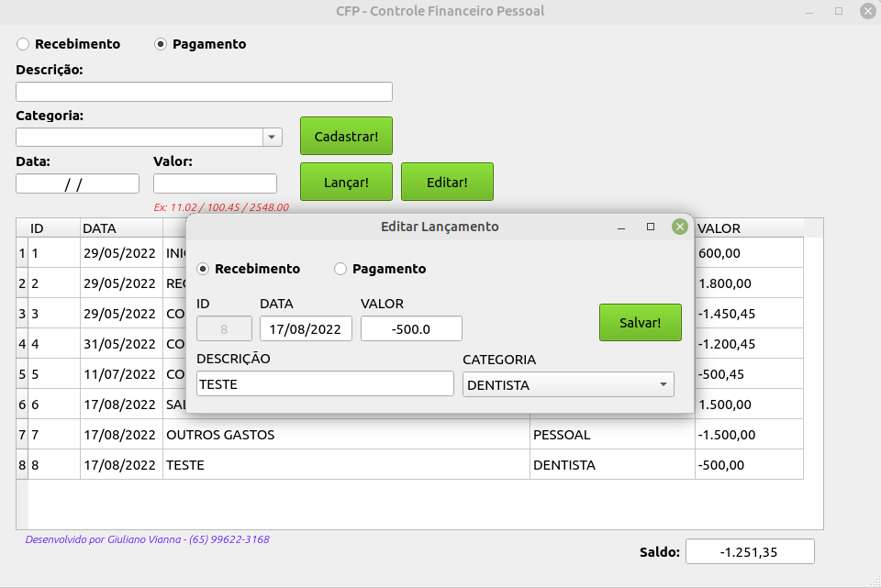
Task: Focus the Data input field
Action: point(77,183)
